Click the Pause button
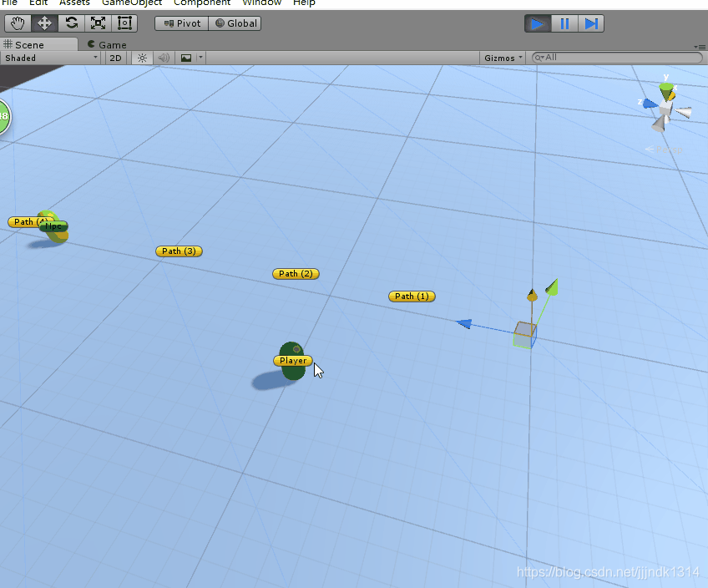Image resolution: width=708 pixels, height=588 pixels. click(564, 23)
